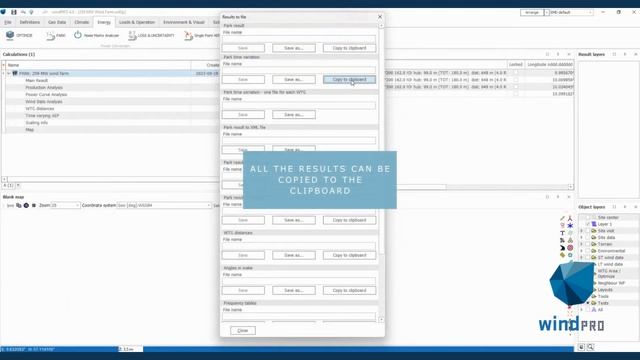Switch to the Environment & Visual tab
The image size is (640, 360).
(x=184, y=22)
